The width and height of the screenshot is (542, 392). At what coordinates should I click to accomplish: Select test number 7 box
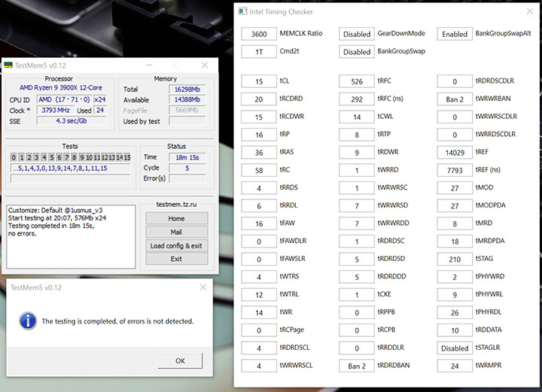[67, 157]
